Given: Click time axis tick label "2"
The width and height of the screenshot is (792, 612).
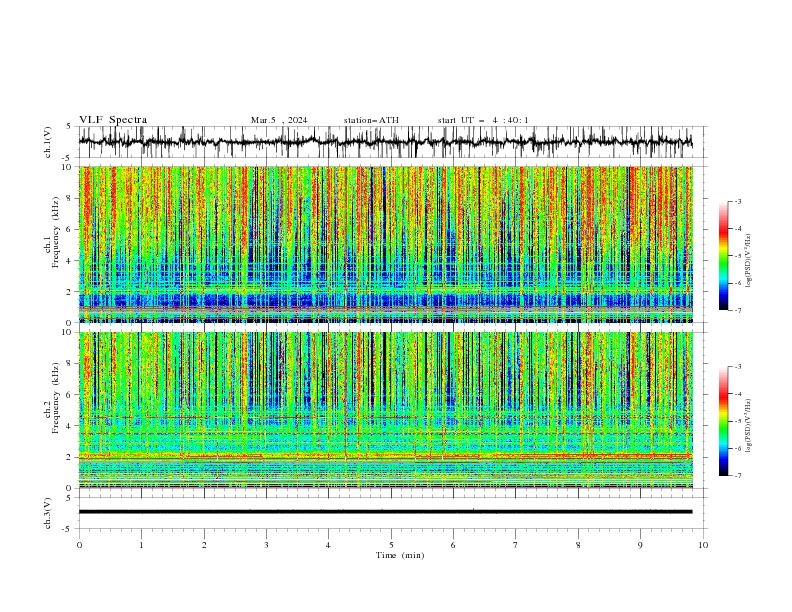Looking at the screenshot, I should click(204, 545).
